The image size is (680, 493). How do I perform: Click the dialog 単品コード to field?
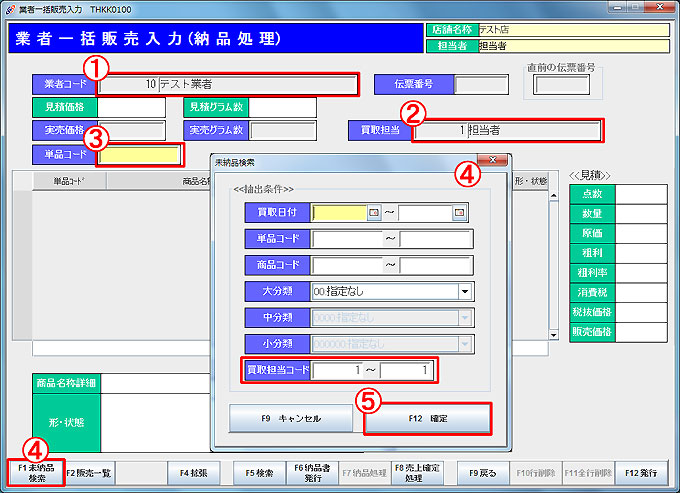[x=436, y=239]
